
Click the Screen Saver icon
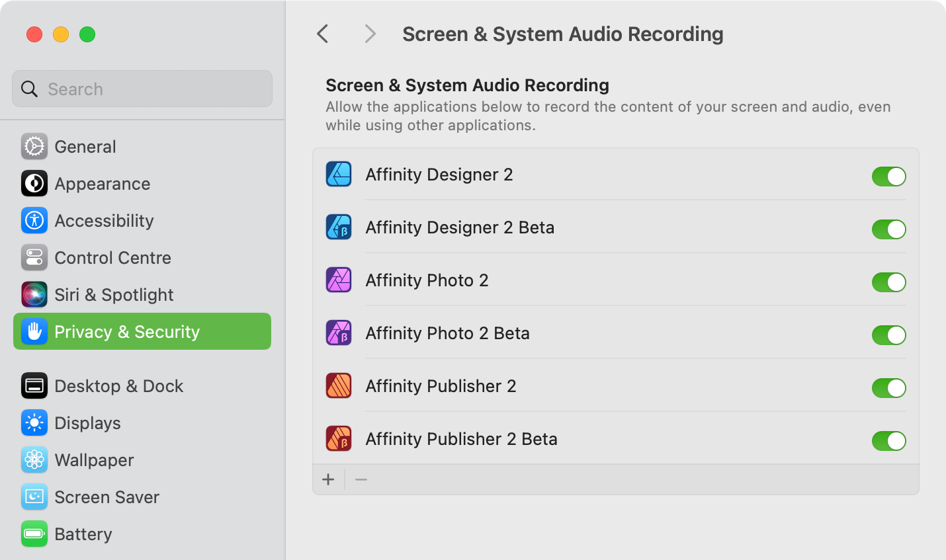[34, 497]
